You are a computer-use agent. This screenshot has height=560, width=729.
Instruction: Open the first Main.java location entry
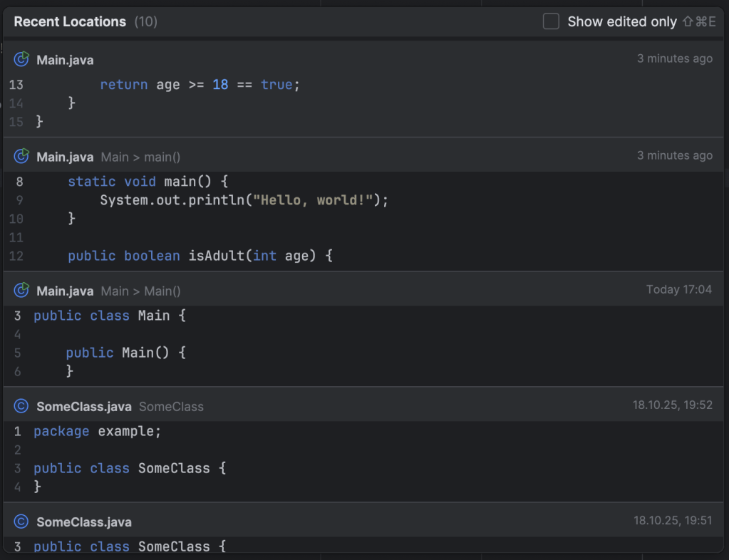[x=65, y=60]
